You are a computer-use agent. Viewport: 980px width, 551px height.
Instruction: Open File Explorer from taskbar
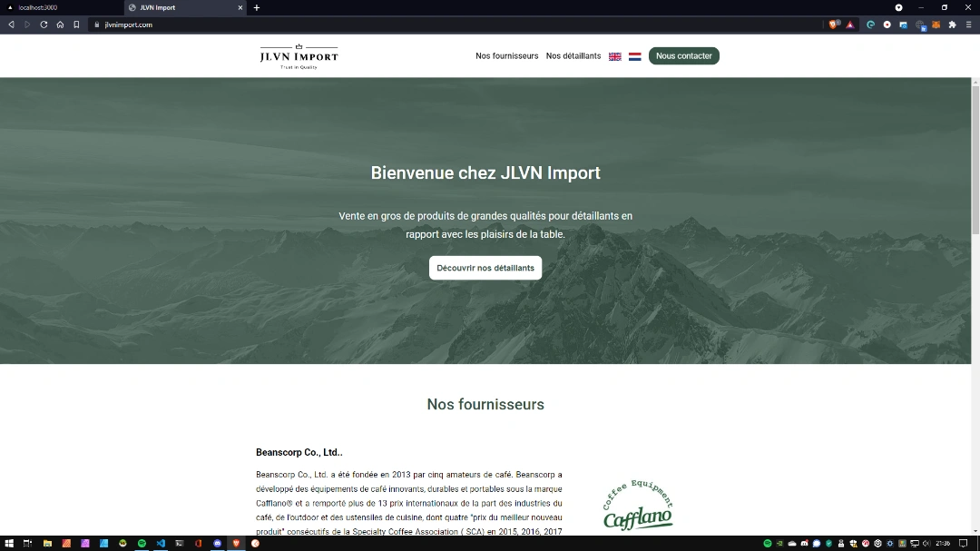pyautogui.click(x=47, y=544)
